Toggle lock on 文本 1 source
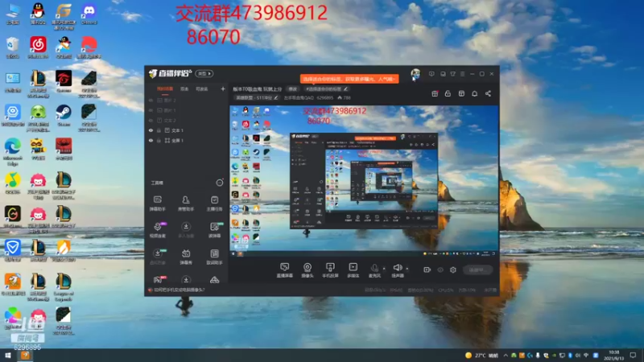Screen dimensions: 644x362 click(x=159, y=130)
